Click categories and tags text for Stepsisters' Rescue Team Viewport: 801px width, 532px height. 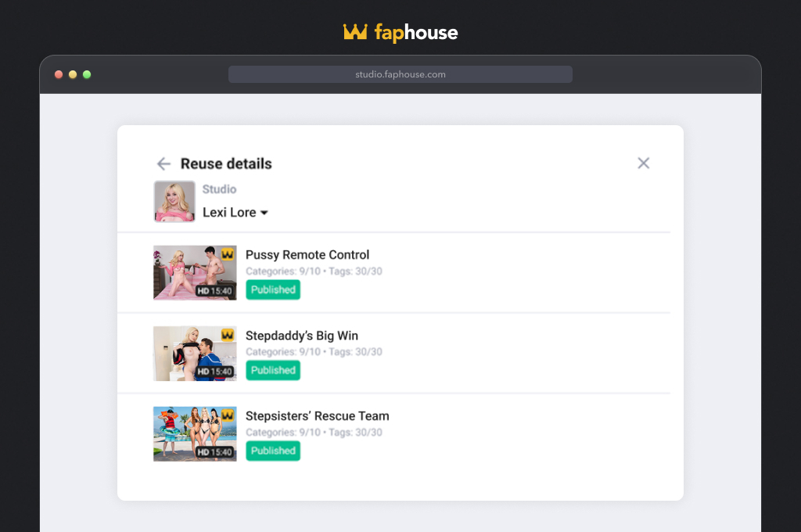(x=314, y=433)
